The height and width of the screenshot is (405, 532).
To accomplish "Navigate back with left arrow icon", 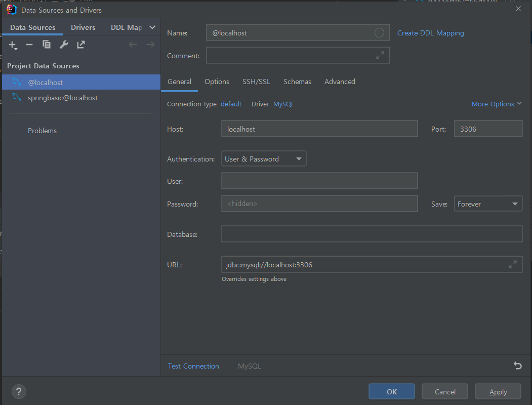I will pyautogui.click(x=133, y=45).
